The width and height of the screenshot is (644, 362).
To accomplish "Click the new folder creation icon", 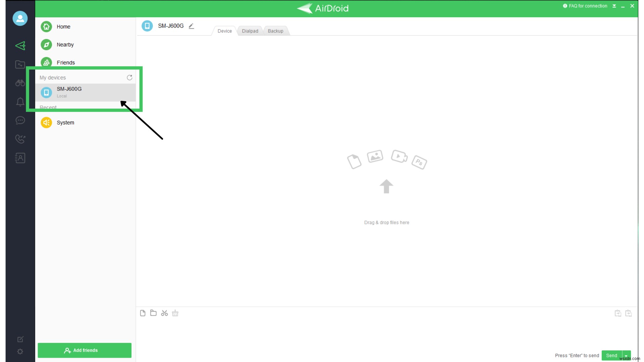I will 154,313.
